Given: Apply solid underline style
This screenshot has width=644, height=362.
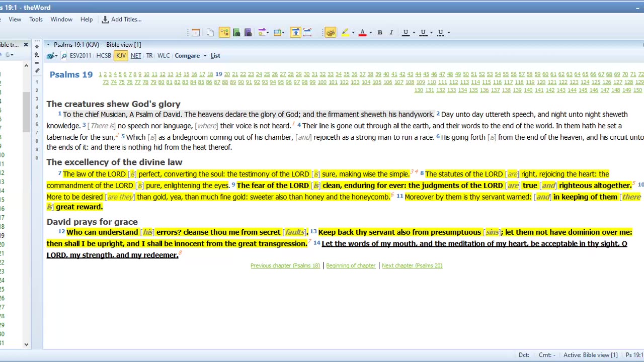Looking at the screenshot, I should (406, 32).
